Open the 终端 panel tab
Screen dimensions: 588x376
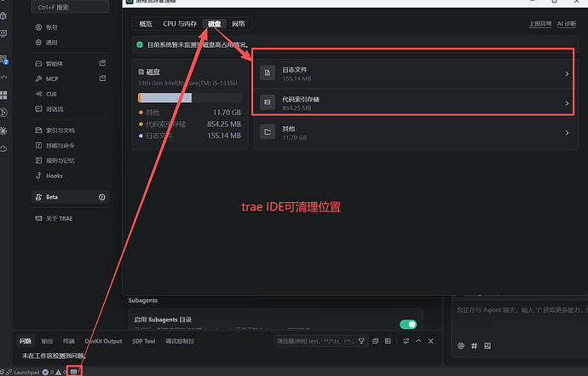[69, 341]
